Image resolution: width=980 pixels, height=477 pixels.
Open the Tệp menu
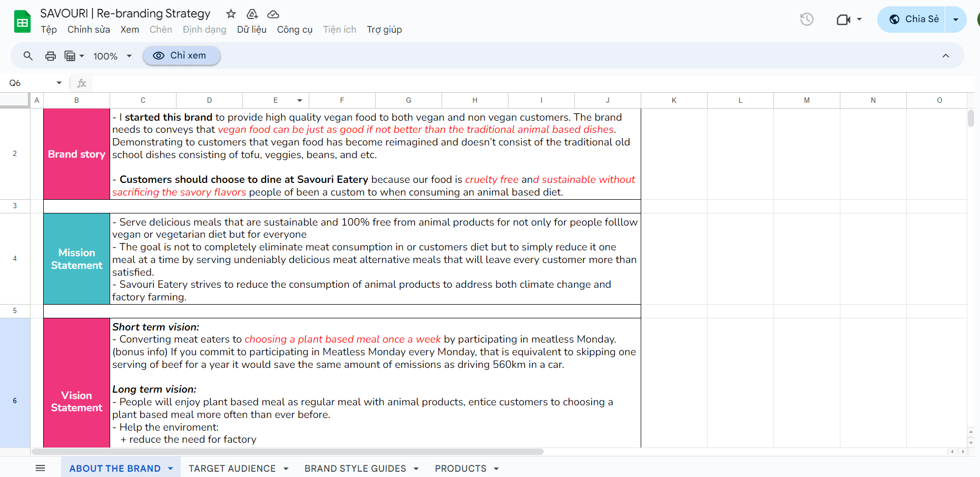click(x=49, y=30)
